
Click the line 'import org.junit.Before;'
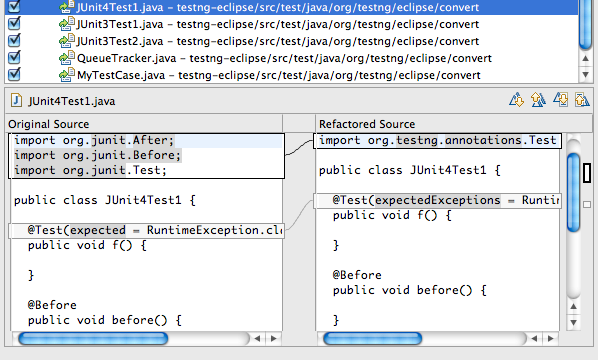pyautogui.click(x=97, y=155)
